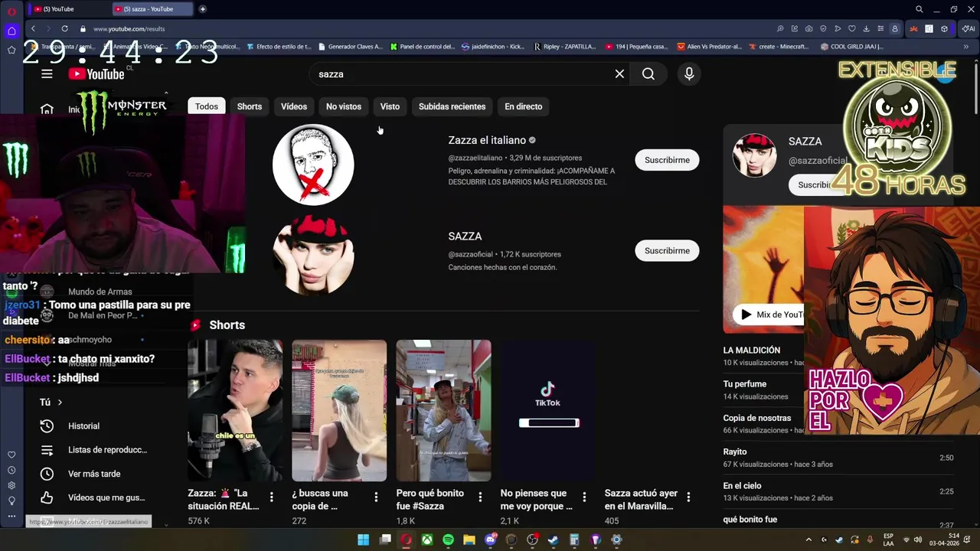The width and height of the screenshot is (980, 551).
Task: Open the YouTube hamburger guide menu
Action: [x=47, y=74]
